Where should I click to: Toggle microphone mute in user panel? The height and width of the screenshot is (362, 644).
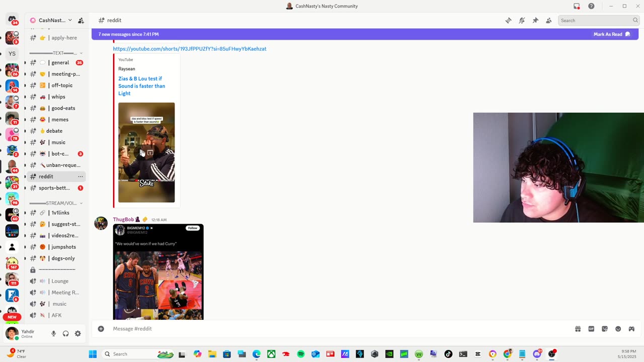(x=53, y=333)
